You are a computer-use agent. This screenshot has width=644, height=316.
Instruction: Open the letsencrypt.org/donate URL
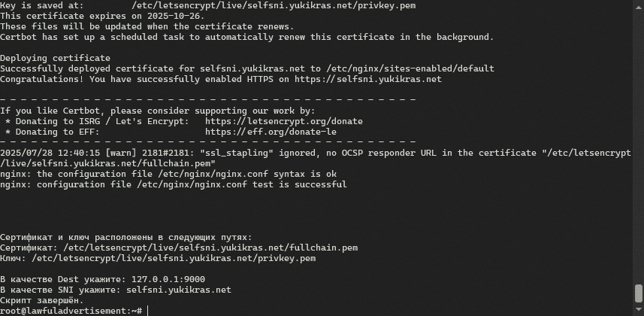pos(283,121)
